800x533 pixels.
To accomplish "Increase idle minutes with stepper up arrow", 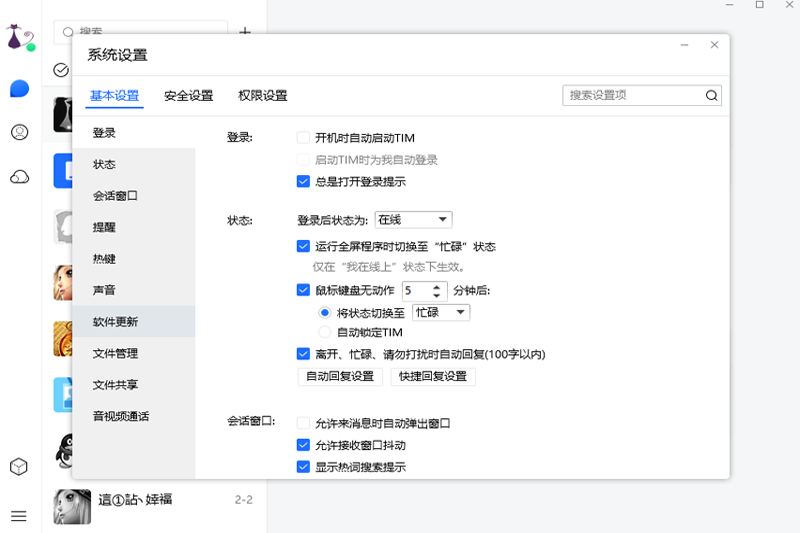I will [x=437, y=286].
